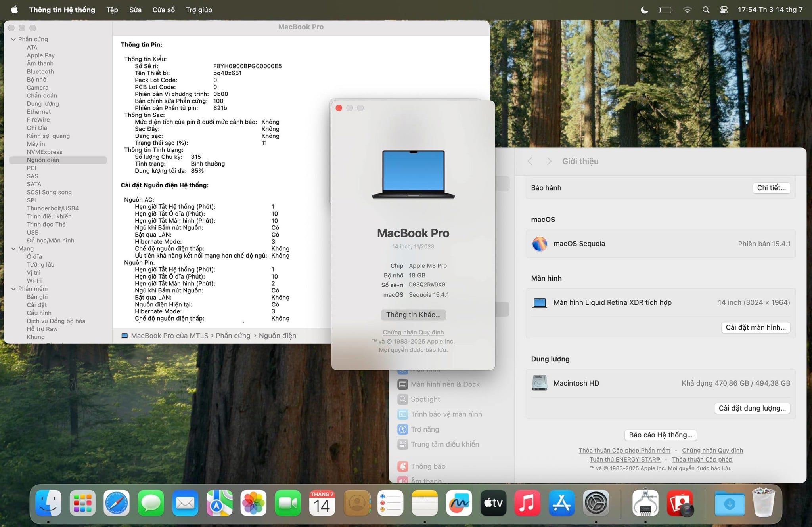Open the Downloads folder in the Dock

click(x=730, y=503)
